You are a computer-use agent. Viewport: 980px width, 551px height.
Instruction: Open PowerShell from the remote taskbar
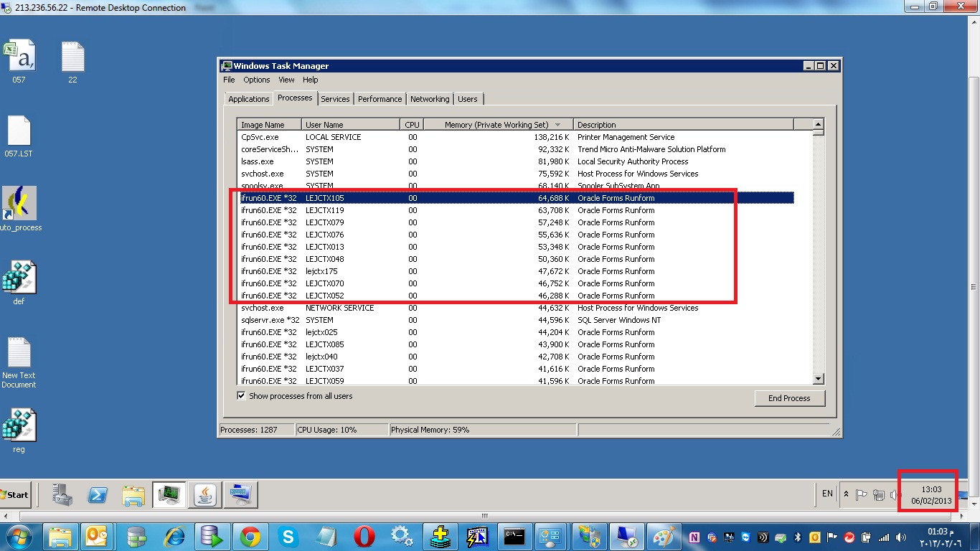(x=98, y=494)
